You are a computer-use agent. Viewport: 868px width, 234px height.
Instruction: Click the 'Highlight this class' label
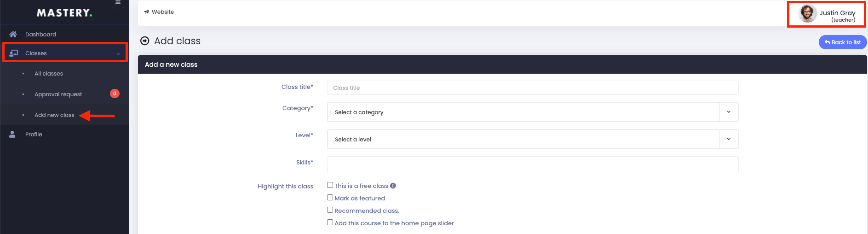pos(285,186)
